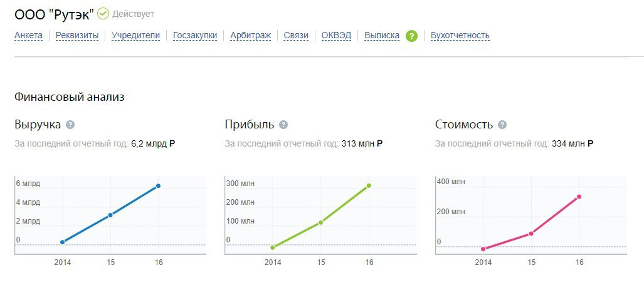644x290 pixels.
Task: Click the Действует status text
Action: [133, 14]
